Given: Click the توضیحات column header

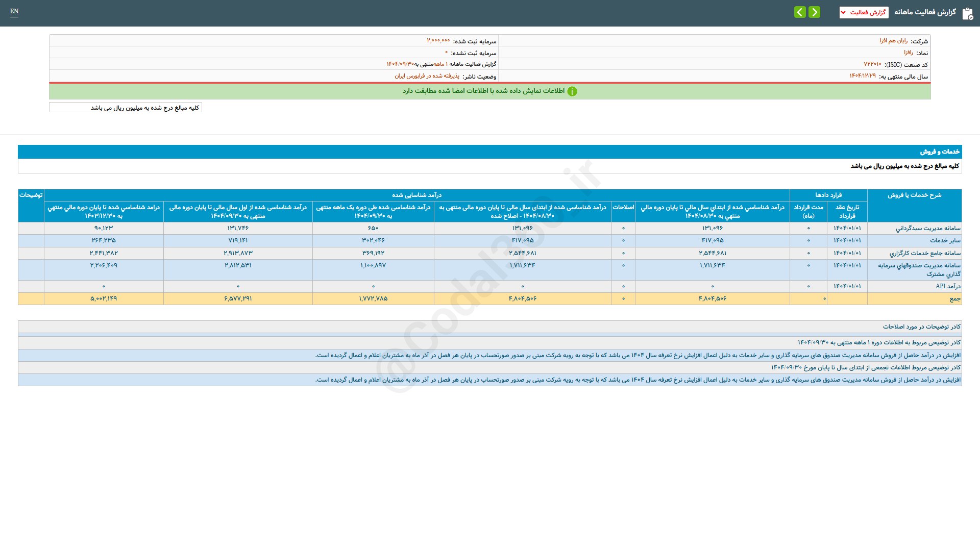Looking at the screenshot, I should (31, 195).
